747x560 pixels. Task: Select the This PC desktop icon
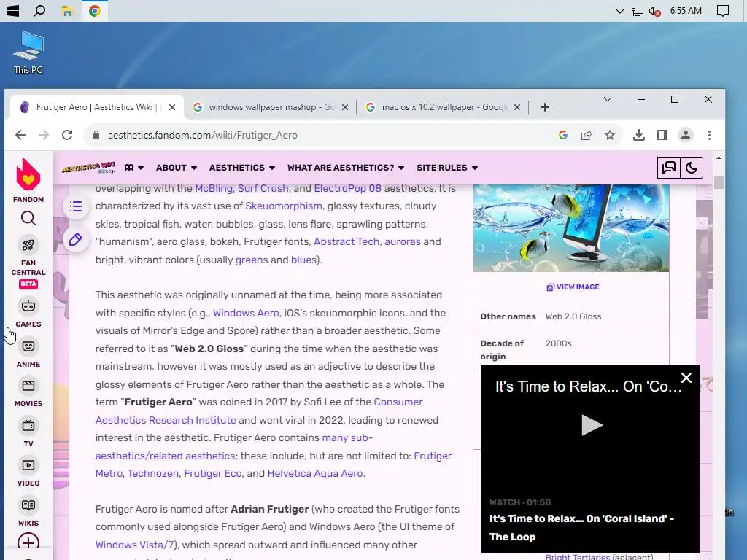tap(28, 52)
